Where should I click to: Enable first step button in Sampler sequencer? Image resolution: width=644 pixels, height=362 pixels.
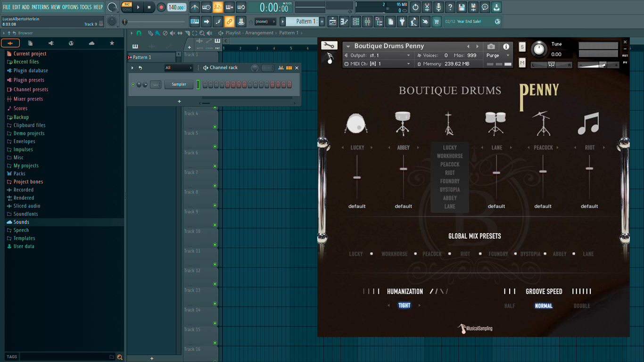(x=205, y=84)
